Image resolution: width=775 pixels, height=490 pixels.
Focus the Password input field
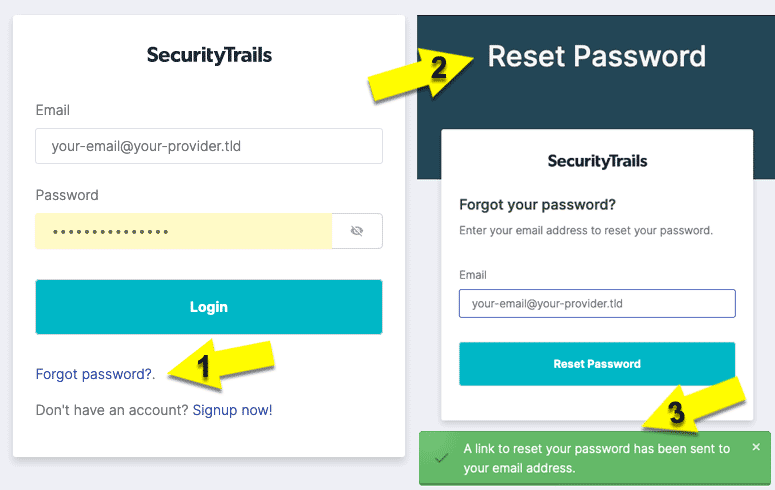coord(183,231)
